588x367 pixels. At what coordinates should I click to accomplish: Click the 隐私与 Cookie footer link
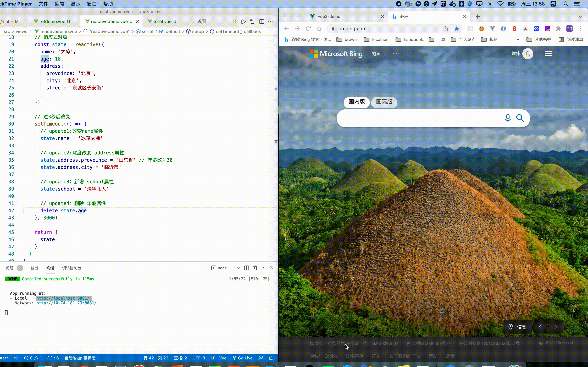(323, 356)
